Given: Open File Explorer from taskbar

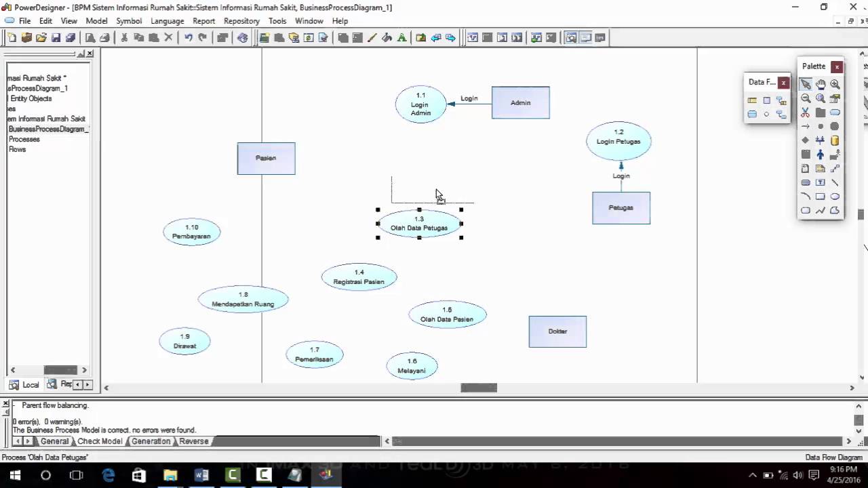Looking at the screenshot, I should [170, 475].
